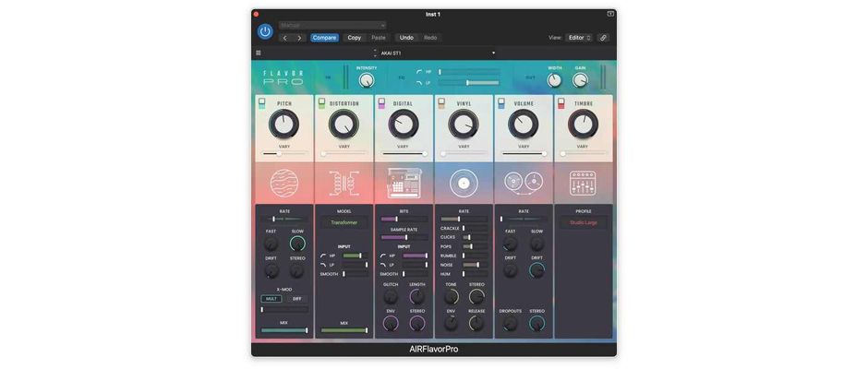Click the Pitch Mix slider
The image size is (868, 369).
click(x=284, y=330)
